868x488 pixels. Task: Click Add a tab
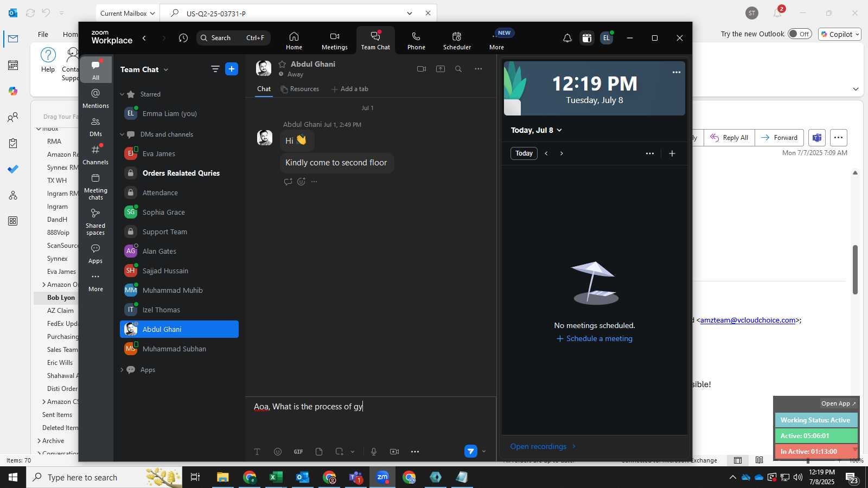click(350, 89)
